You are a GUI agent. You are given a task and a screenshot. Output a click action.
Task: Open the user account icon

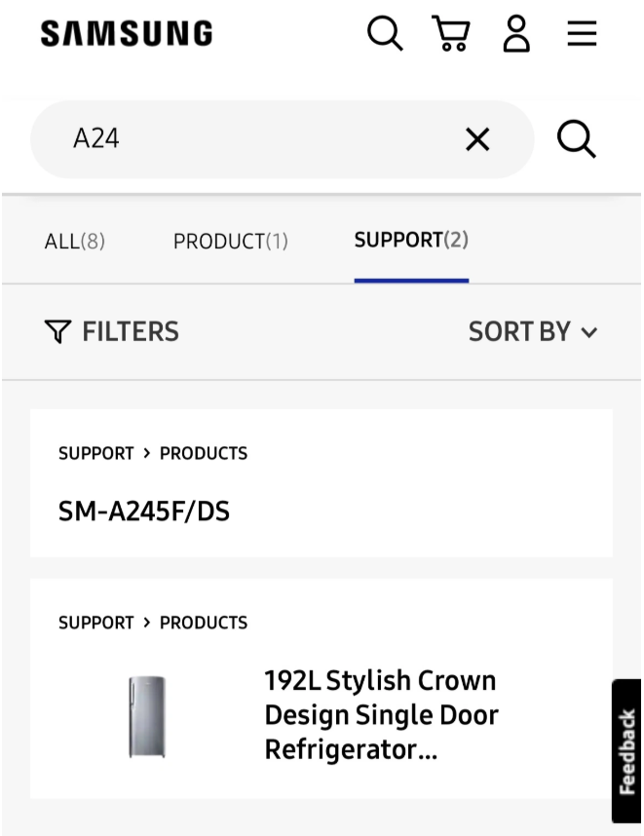click(516, 34)
